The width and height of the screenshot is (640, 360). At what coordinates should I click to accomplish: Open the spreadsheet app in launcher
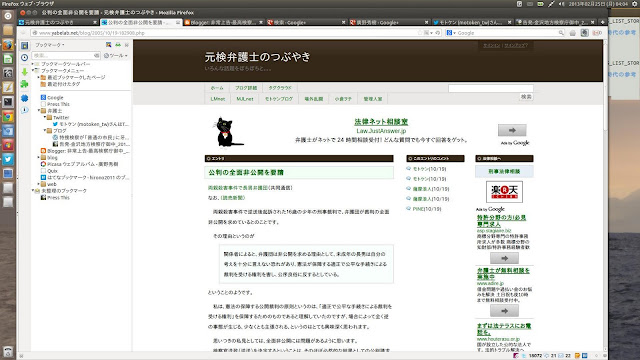click(x=8, y=59)
